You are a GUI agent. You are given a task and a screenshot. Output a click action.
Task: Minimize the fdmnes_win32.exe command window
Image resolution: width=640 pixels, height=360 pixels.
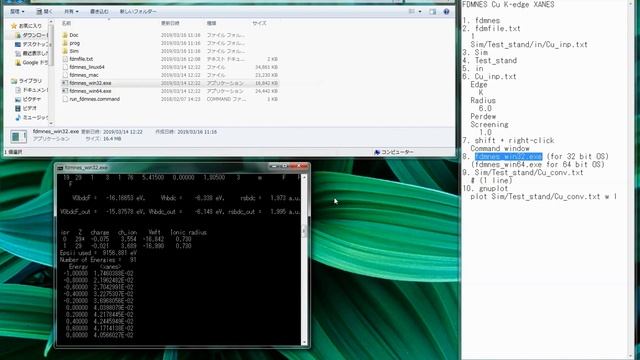point(273,166)
